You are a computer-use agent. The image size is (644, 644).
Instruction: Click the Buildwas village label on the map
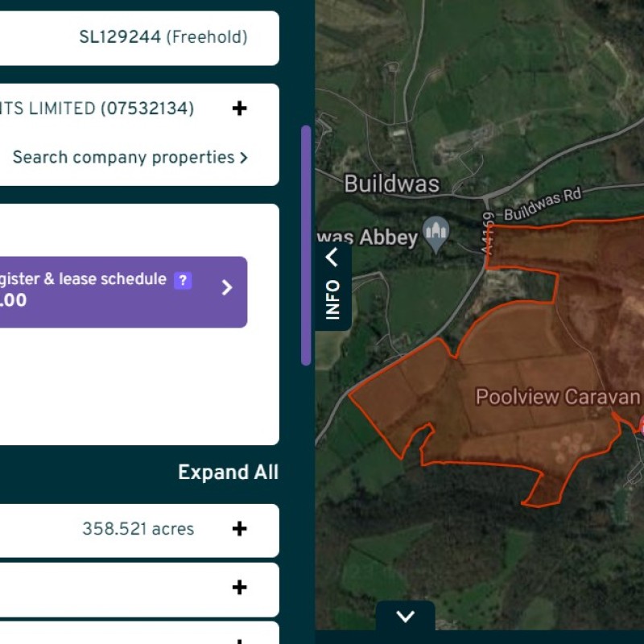[x=391, y=184]
